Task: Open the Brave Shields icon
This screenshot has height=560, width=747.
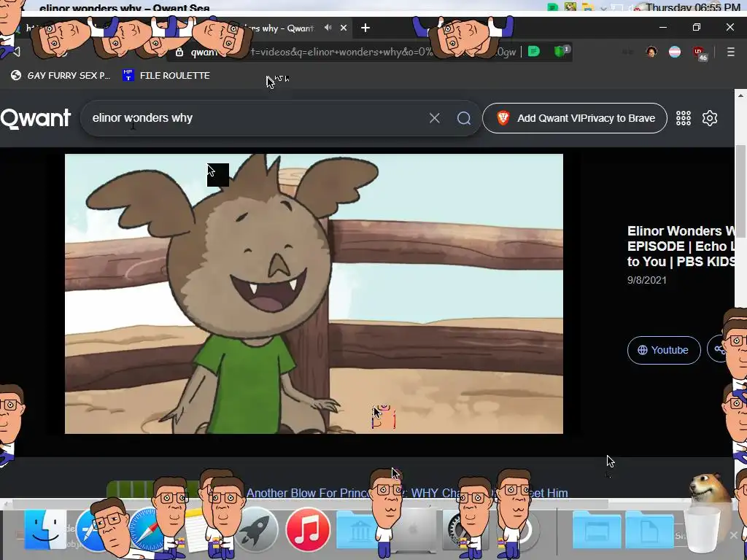Action: pos(561,51)
